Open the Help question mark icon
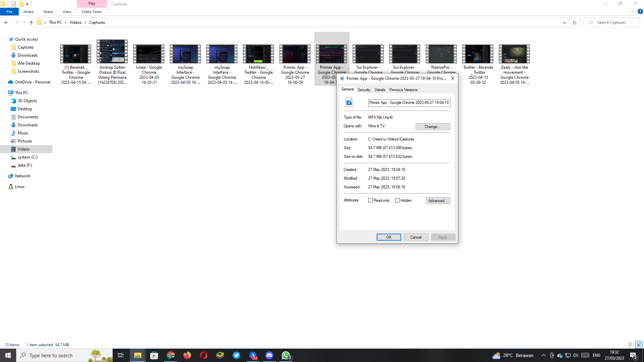Image resolution: width=644 pixels, height=362 pixels. click(640, 11)
